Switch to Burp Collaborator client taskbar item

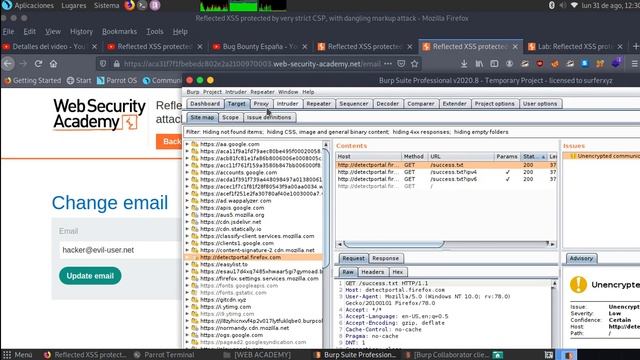446,355
